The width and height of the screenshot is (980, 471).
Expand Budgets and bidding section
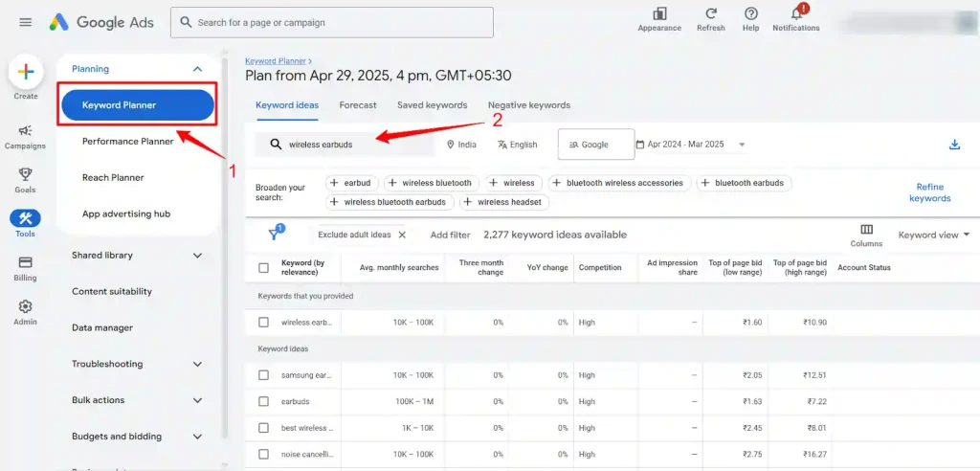coord(197,437)
